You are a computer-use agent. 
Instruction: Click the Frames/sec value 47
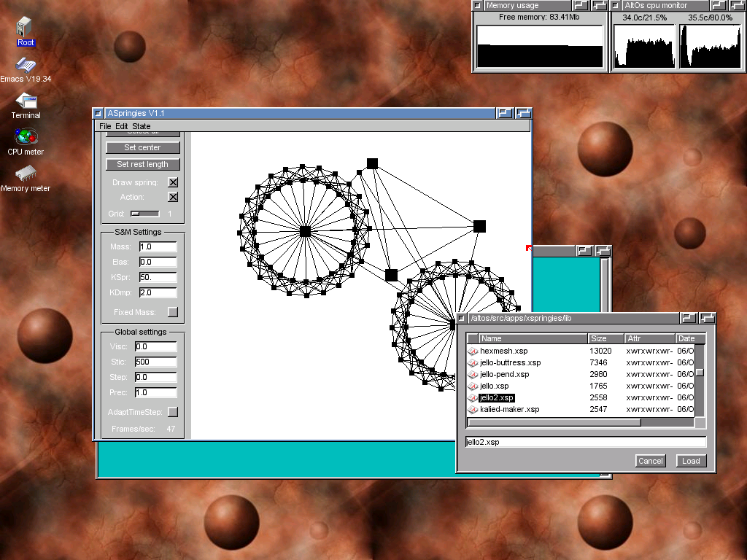171,429
